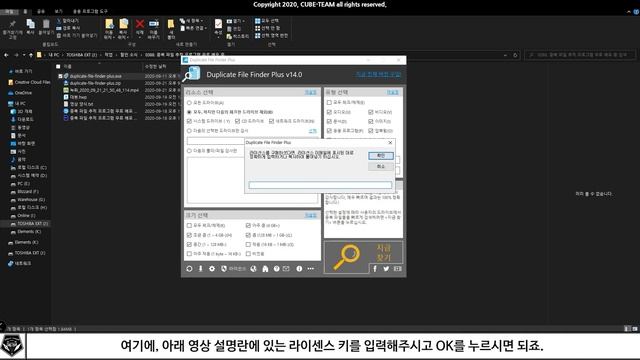Click the rename icon in Explorer ribbon
640x360 pixels.
(154, 24)
